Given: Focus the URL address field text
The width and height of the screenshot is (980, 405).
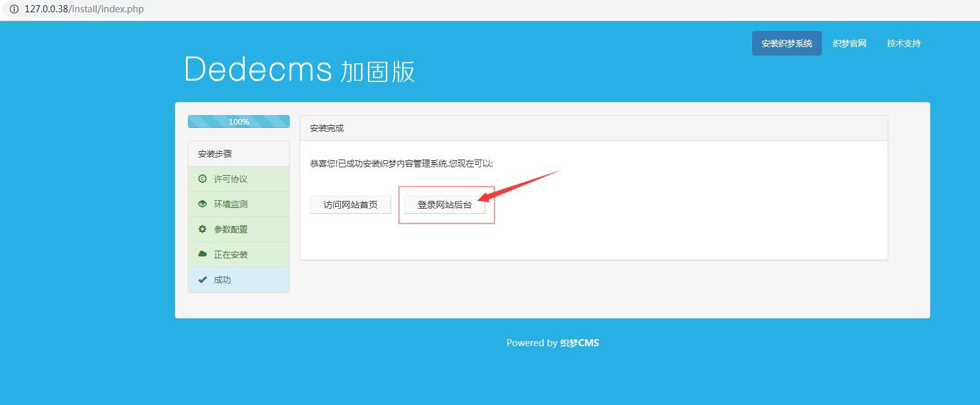Looking at the screenshot, I should pyautogui.click(x=84, y=9).
